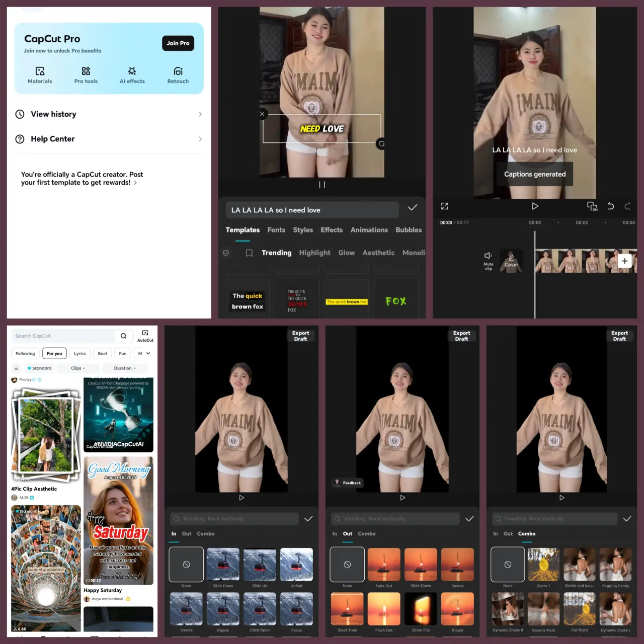Open AI effects in the CapCut Pro card
This screenshot has width=644, height=644.
coord(132,75)
